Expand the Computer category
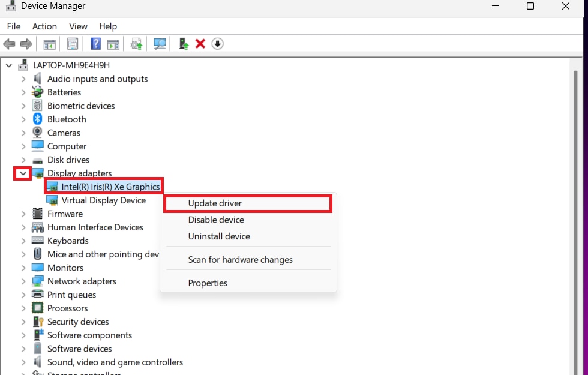 click(x=23, y=146)
